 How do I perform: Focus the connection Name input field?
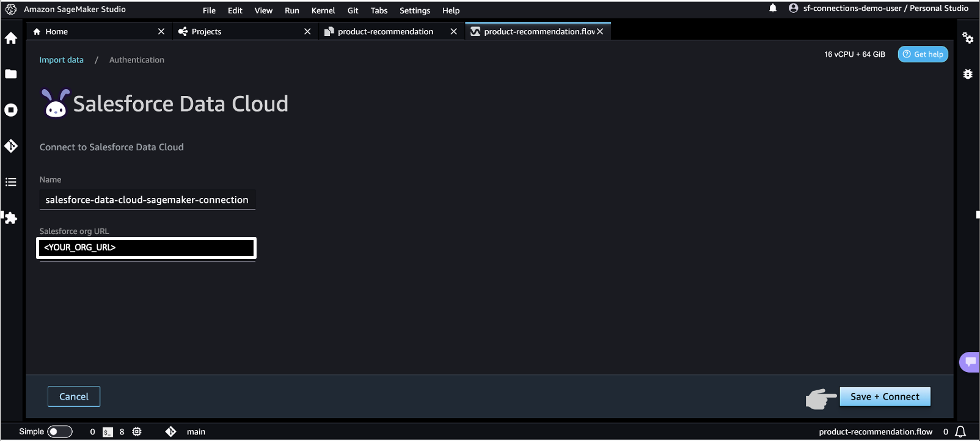tap(147, 200)
